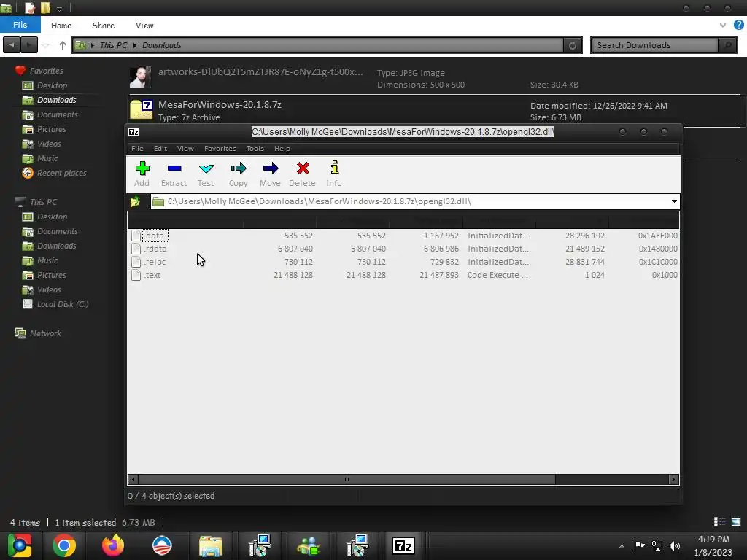Open Explorer help question mark icon
This screenshot has height=560, width=747.
pyautogui.click(x=738, y=26)
